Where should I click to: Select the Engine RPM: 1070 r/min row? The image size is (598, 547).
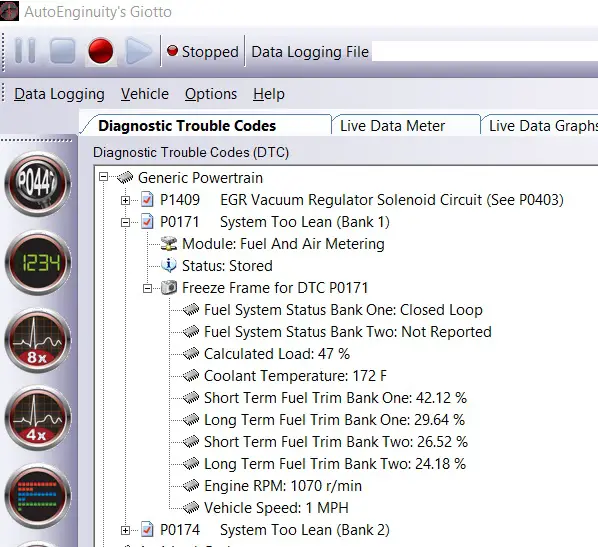click(x=283, y=486)
